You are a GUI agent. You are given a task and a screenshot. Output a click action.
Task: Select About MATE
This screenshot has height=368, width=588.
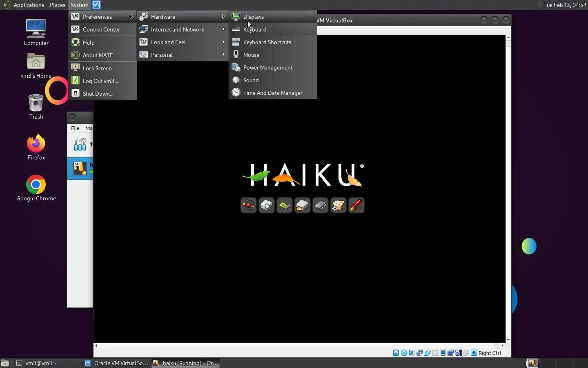click(102, 55)
